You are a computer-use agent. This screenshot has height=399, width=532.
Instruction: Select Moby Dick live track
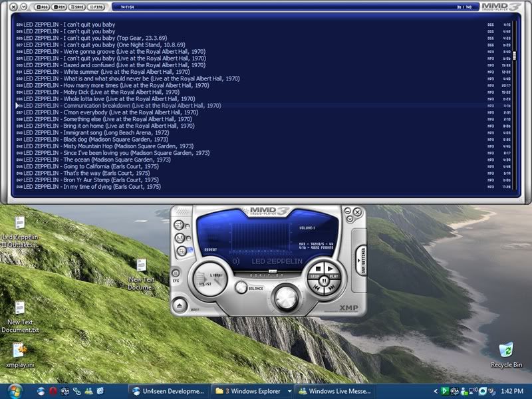click(263, 92)
